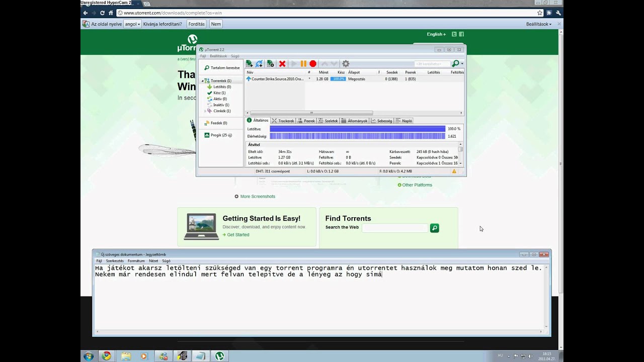Open angol language dropdown in translate bar

coord(132,24)
